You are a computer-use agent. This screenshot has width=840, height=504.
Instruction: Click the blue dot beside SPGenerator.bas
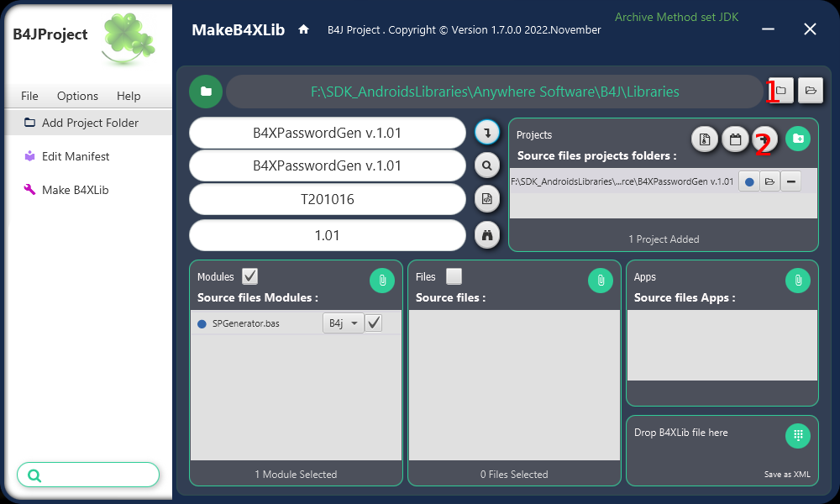coord(202,323)
